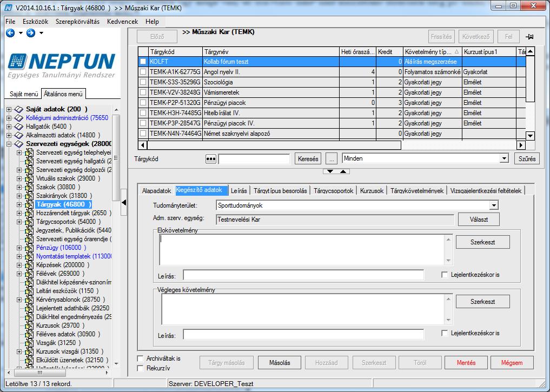This screenshot has width=550, height=392.
Task: Click the Tárgykód search input field
Action: coord(254,159)
